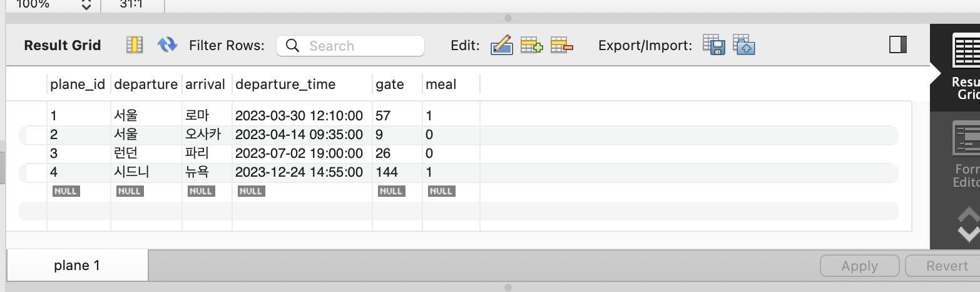Viewport: 980px width, 292px height.
Task: Toggle the side panel visibility
Action: point(898,44)
